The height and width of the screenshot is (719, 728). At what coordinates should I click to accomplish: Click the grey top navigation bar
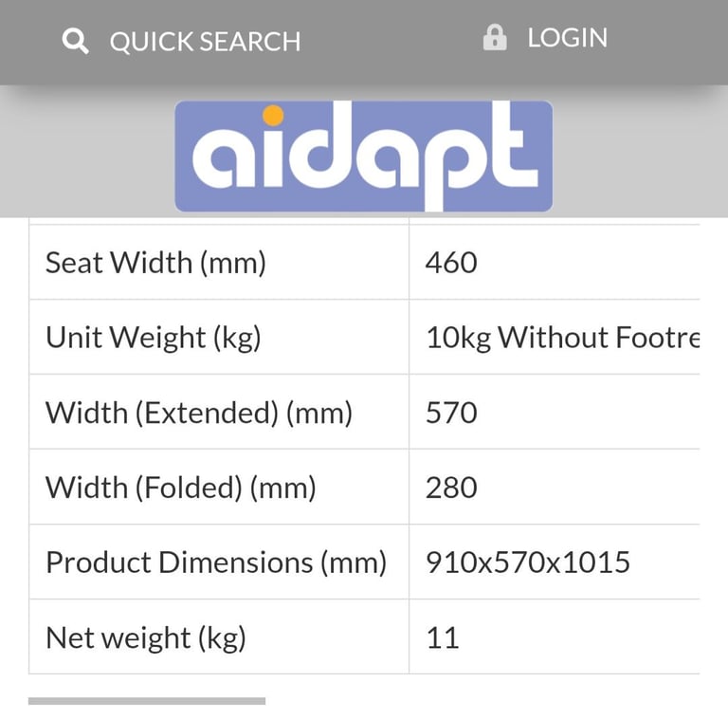click(x=364, y=43)
